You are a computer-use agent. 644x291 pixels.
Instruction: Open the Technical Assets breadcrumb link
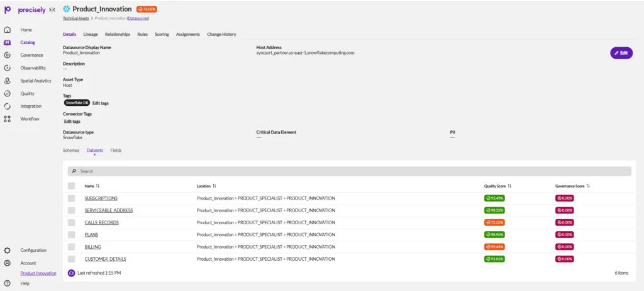[75, 18]
